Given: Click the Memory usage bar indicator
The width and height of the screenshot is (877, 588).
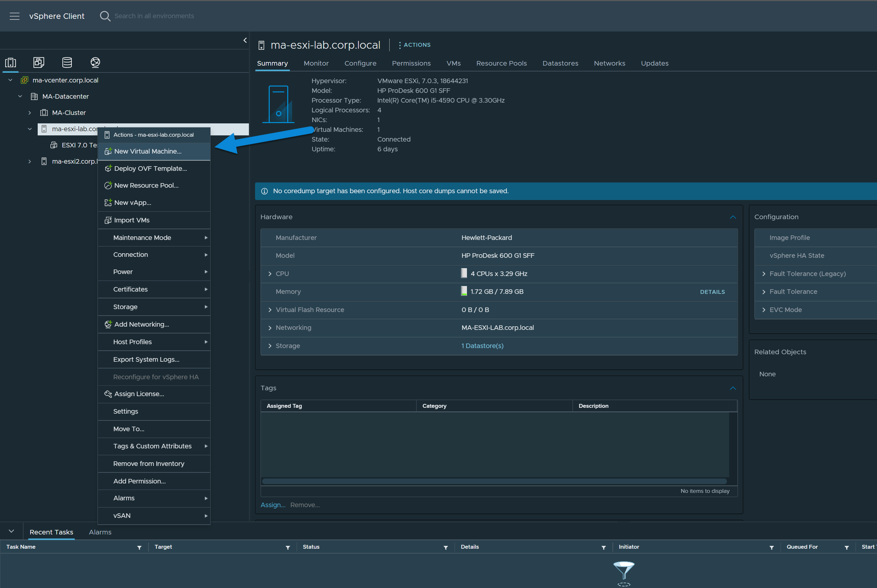Looking at the screenshot, I should [464, 291].
